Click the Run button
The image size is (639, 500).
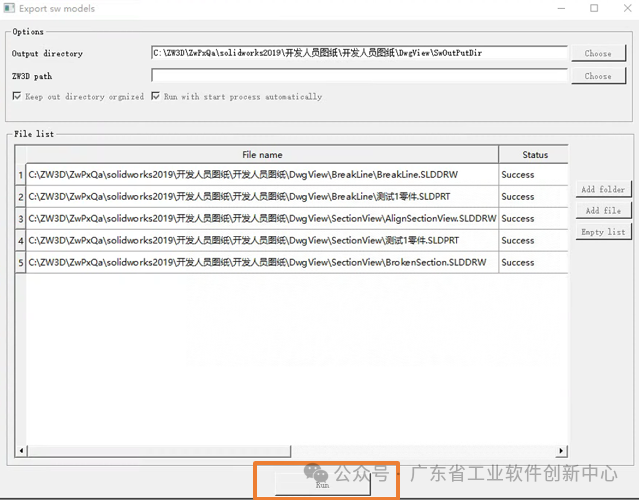[322, 484]
